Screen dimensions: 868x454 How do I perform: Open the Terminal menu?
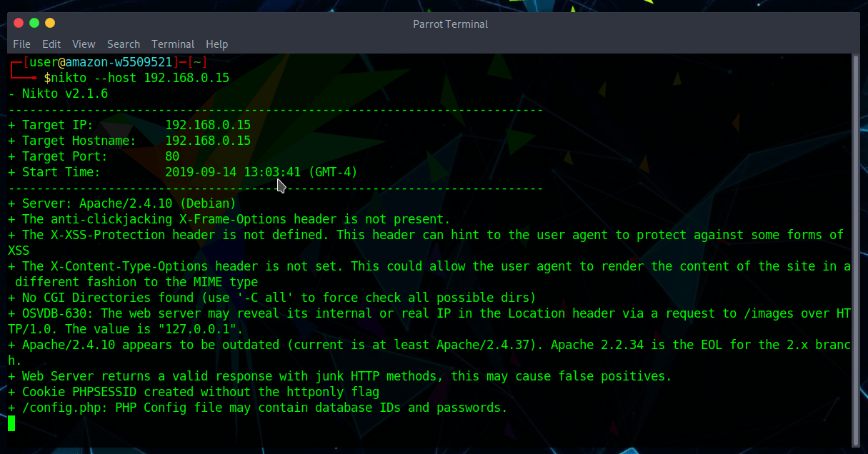(x=173, y=44)
